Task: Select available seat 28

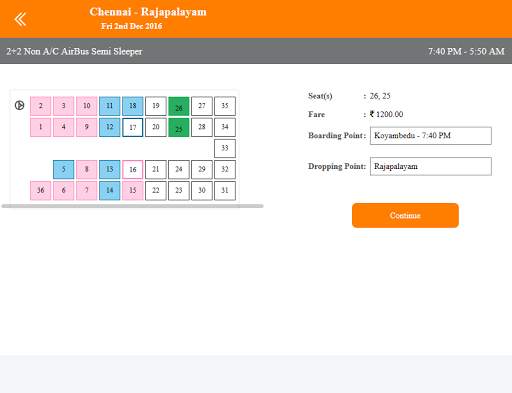Action: pos(202,127)
